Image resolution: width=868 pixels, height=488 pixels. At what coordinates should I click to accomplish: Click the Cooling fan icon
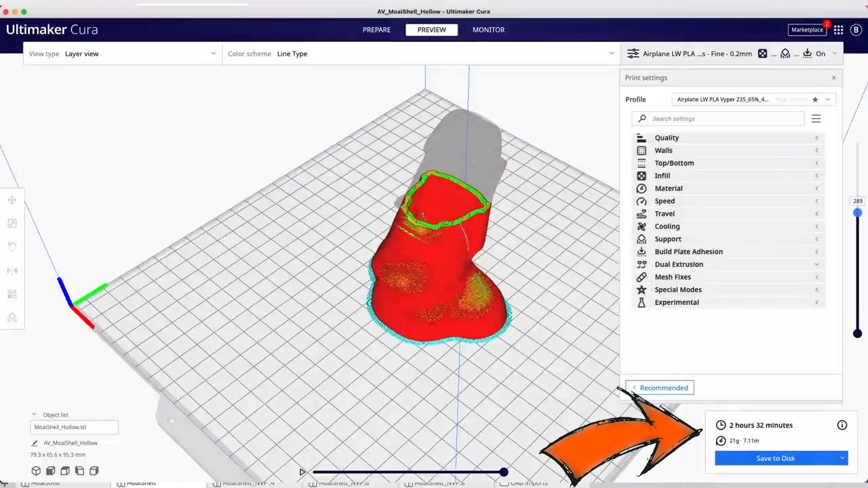pyautogui.click(x=641, y=226)
